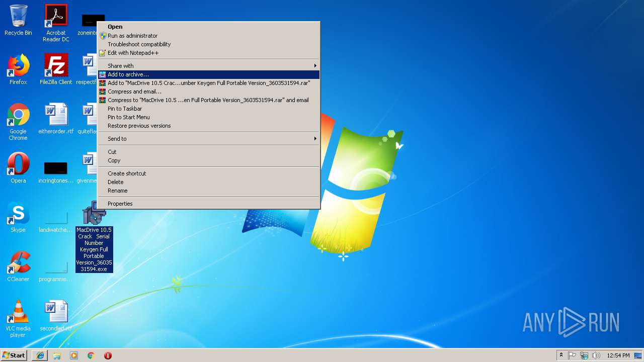Open Google Chrome desktop shortcut

tap(18, 122)
